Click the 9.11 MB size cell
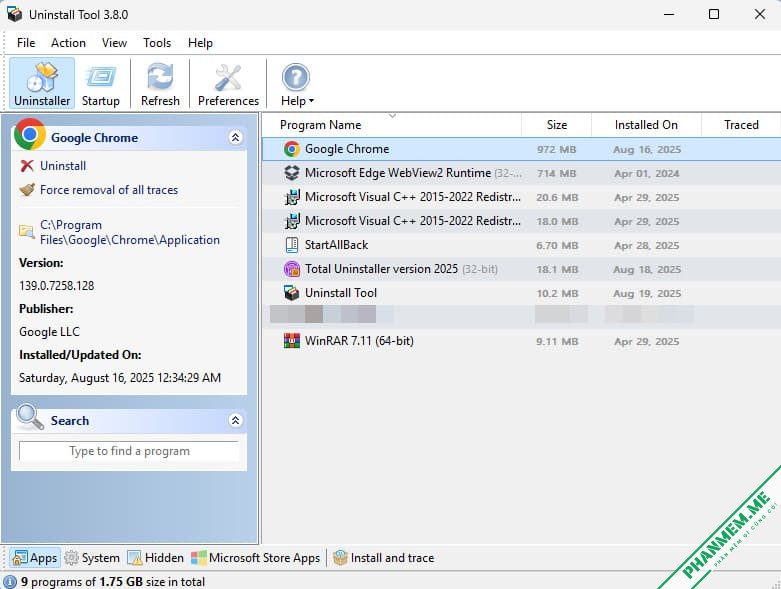 557,342
